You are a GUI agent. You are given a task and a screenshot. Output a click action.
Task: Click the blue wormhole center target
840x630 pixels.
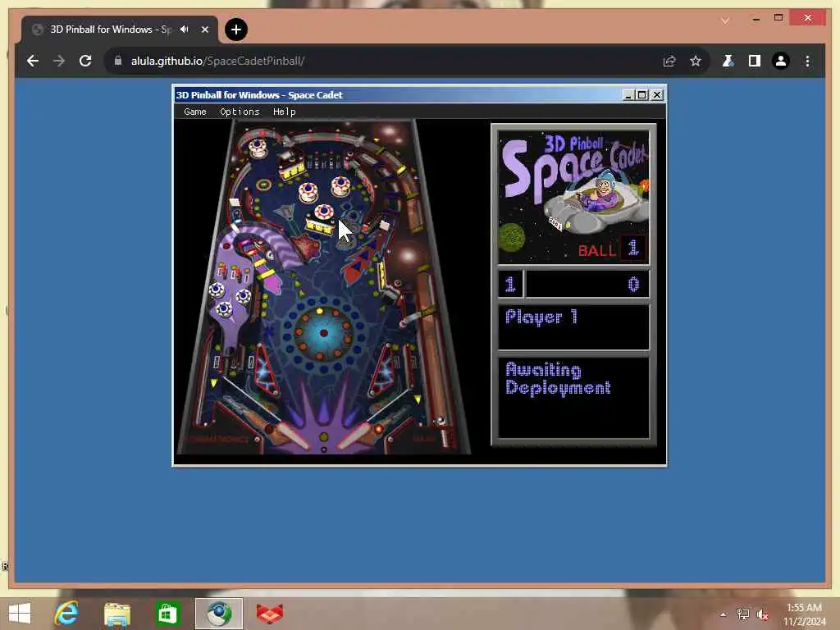[323, 333]
